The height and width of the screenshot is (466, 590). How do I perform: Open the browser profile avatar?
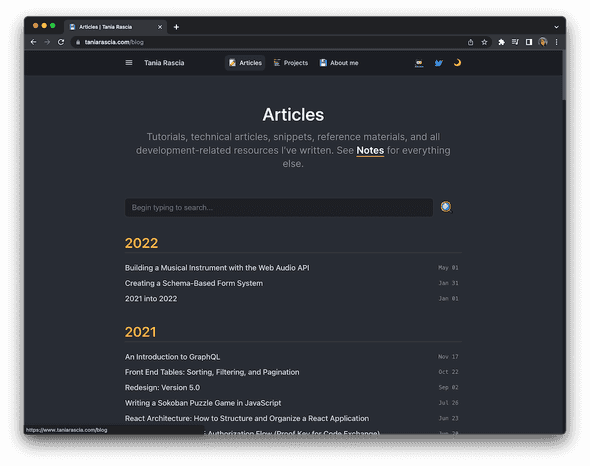543,42
